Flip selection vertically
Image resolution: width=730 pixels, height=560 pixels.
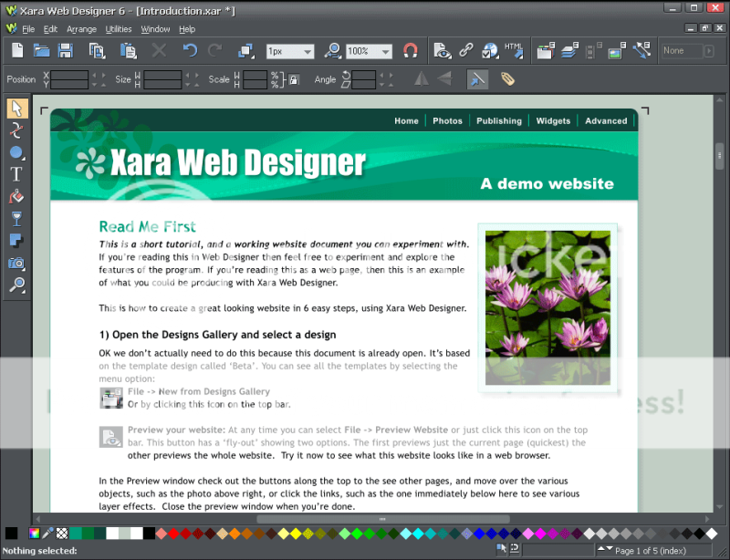pyautogui.click(x=444, y=79)
